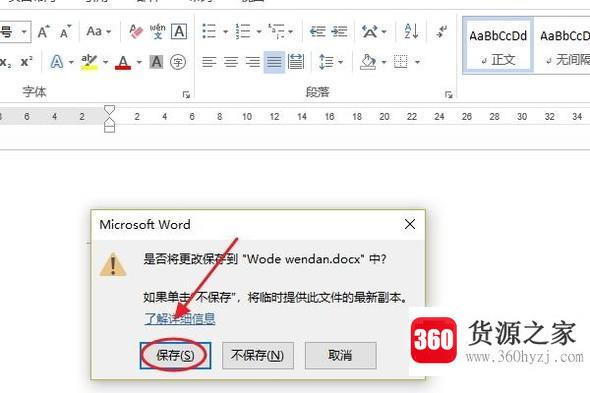The height and width of the screenshot is (393, 590).
Task: Open the Numbering dropdown arrow
Action: tap(259, 32)
